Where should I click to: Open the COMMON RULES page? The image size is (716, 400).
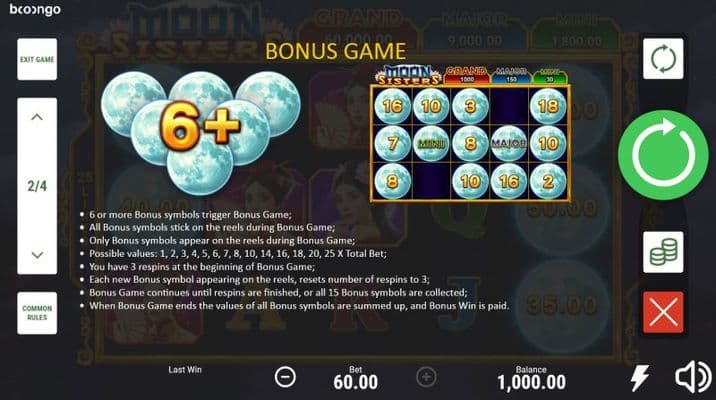pos(37,313)
